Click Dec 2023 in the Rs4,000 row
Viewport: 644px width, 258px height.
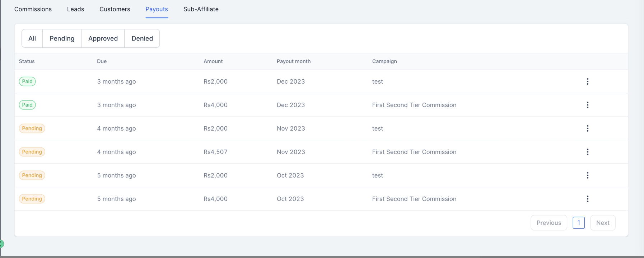(x=291, y=105)
